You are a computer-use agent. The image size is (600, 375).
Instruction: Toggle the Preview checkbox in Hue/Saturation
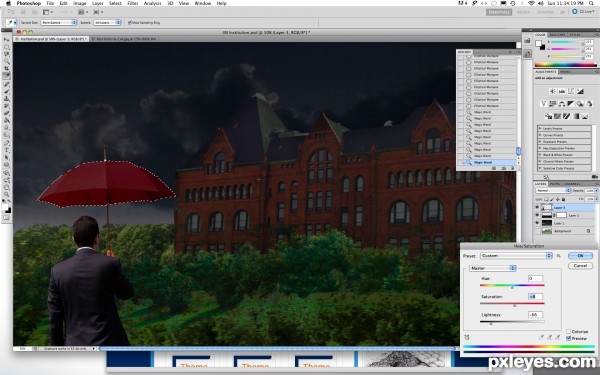tap(568, 338)
